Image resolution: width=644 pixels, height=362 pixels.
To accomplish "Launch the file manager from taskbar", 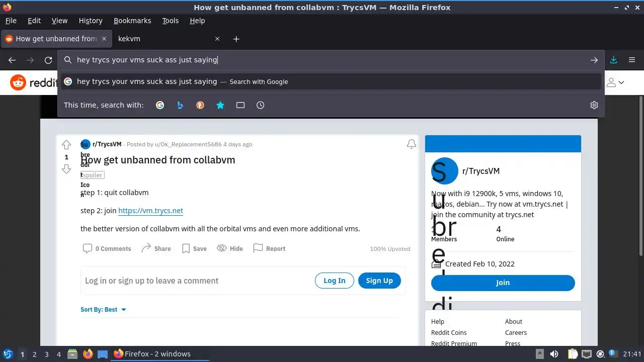I will point(72,354).
